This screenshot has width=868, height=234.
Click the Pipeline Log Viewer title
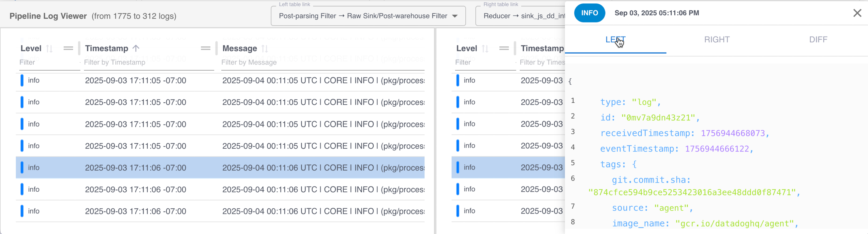48,16
